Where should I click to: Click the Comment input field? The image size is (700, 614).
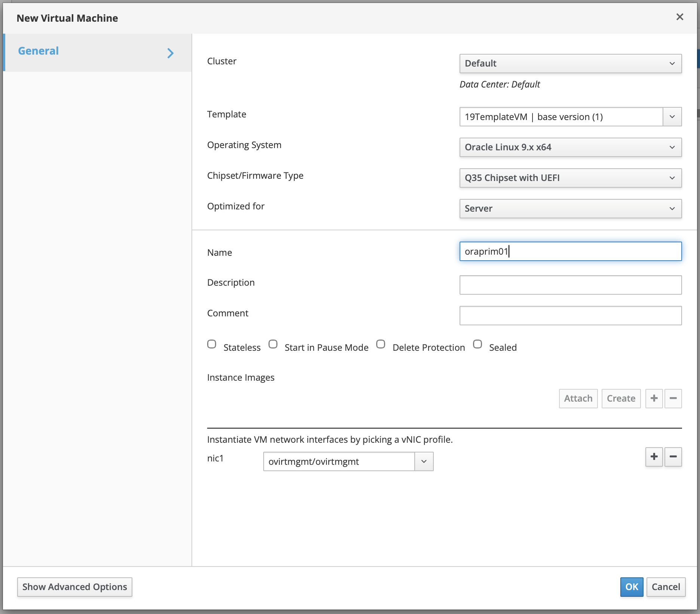tap(570, 316)
